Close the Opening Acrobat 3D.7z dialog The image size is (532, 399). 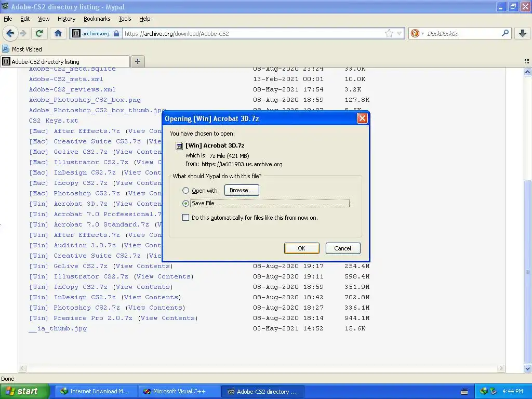click(x=362, y=118)
